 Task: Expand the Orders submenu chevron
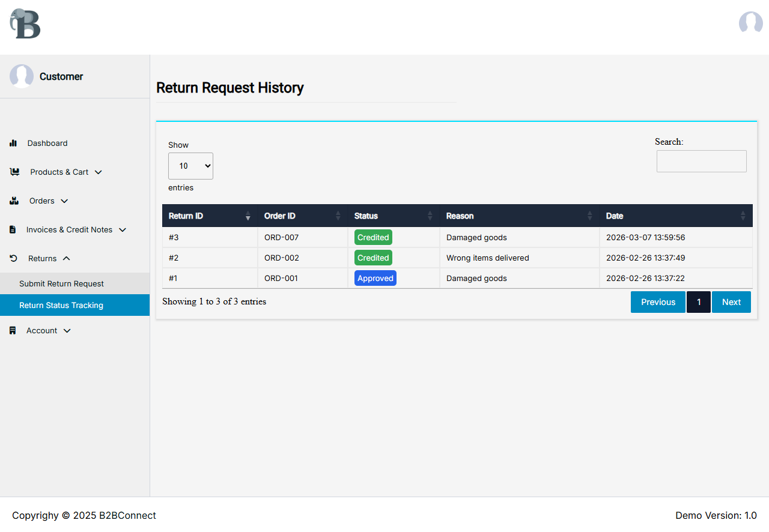64,201
